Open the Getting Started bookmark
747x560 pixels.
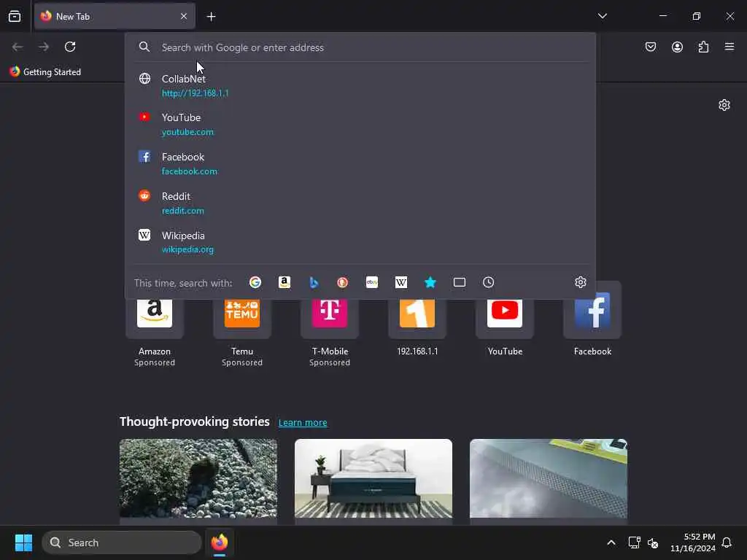(x=46, y=72)
